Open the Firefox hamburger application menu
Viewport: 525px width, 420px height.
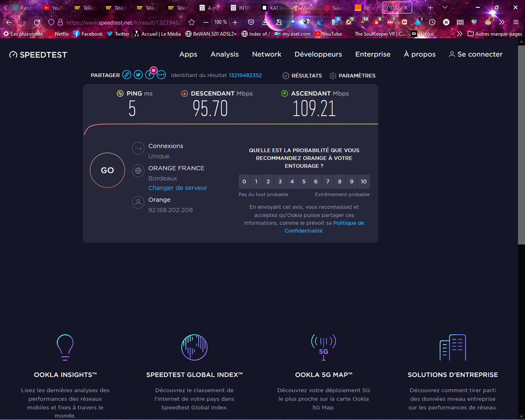tap(516, 22)
